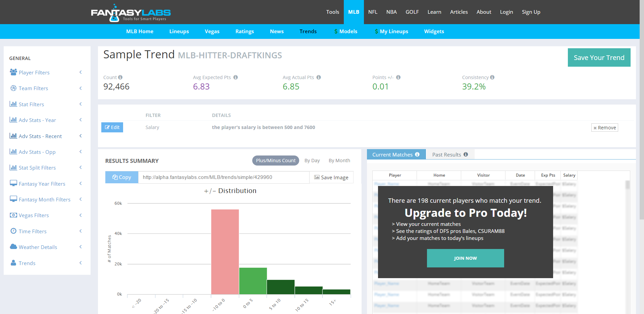Viewport: 644px width, 314px height.
Task: Select the Team Filters globe icon
Action: [x=13, y=88]
